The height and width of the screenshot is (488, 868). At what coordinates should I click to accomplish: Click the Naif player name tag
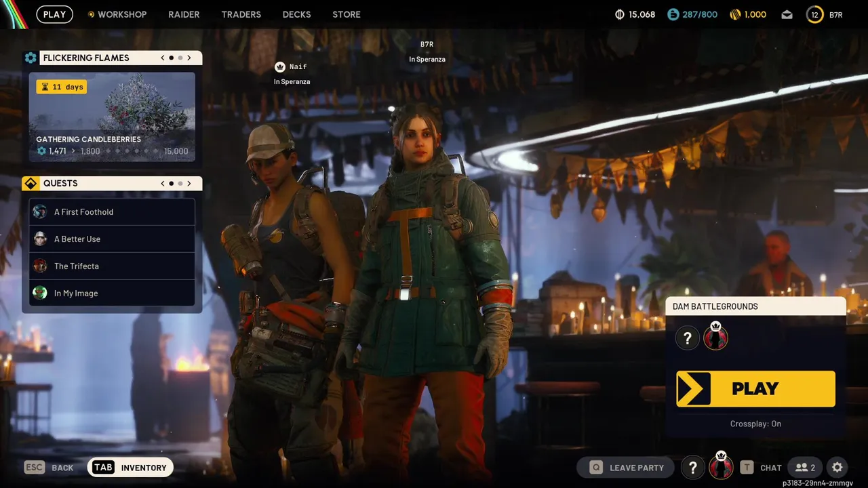pyautogui.click(x=298, y=66)
